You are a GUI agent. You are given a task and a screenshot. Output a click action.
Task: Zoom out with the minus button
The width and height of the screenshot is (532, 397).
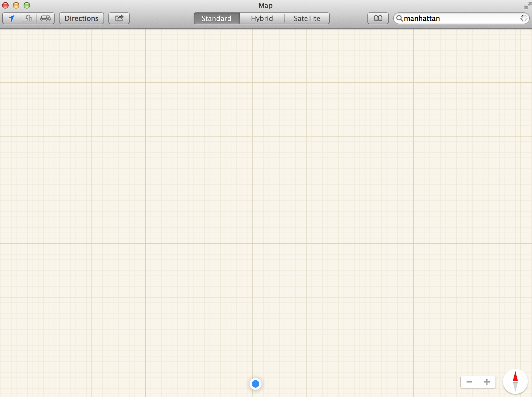click(469, 382)
